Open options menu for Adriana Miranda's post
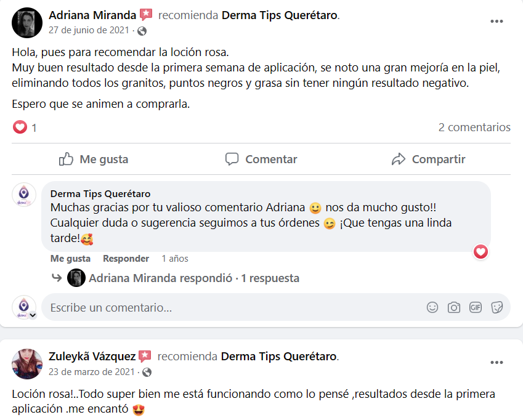The height and width of the screenshot is (420, 523). [x=497, y=22]
